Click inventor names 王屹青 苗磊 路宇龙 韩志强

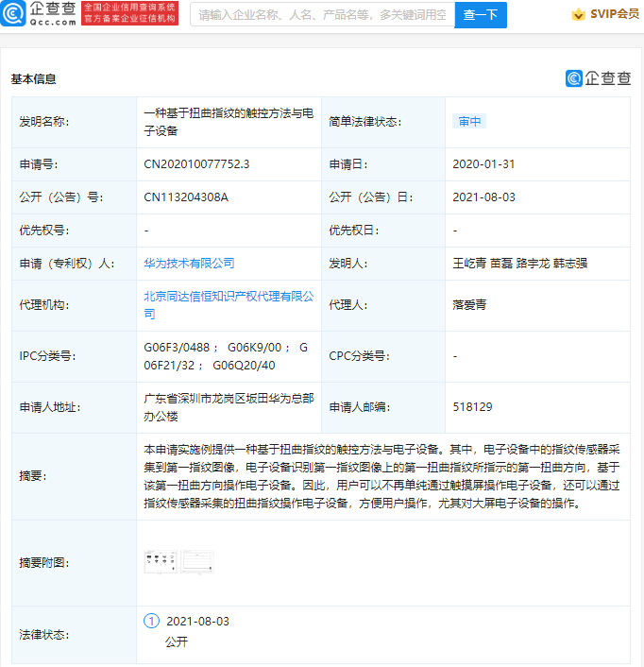pos(520,264)
